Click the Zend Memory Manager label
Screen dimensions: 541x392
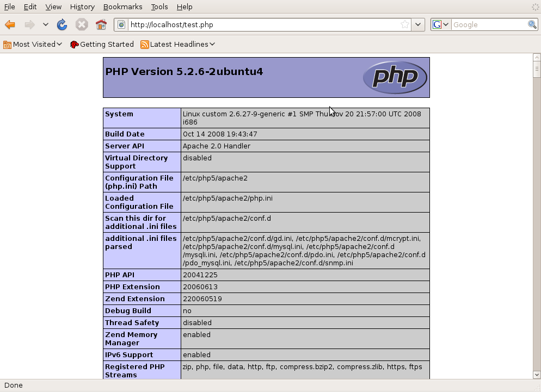click(x=131, y=339)
